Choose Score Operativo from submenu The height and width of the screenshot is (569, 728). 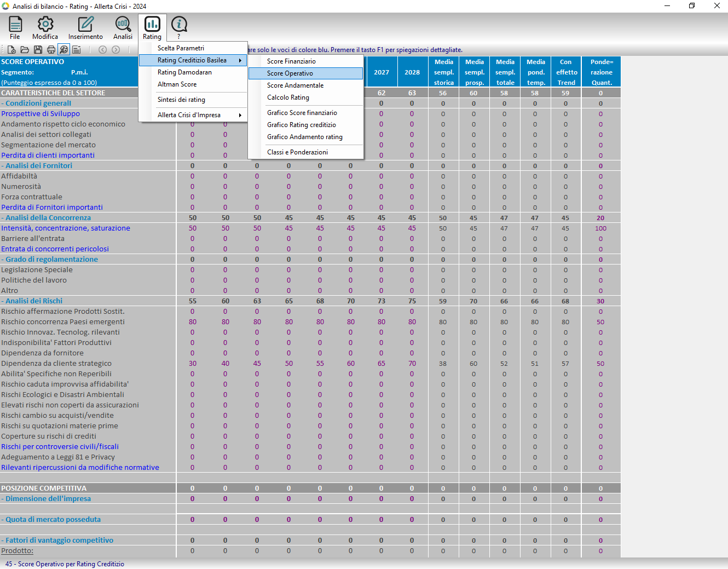(x=305, y=73)
